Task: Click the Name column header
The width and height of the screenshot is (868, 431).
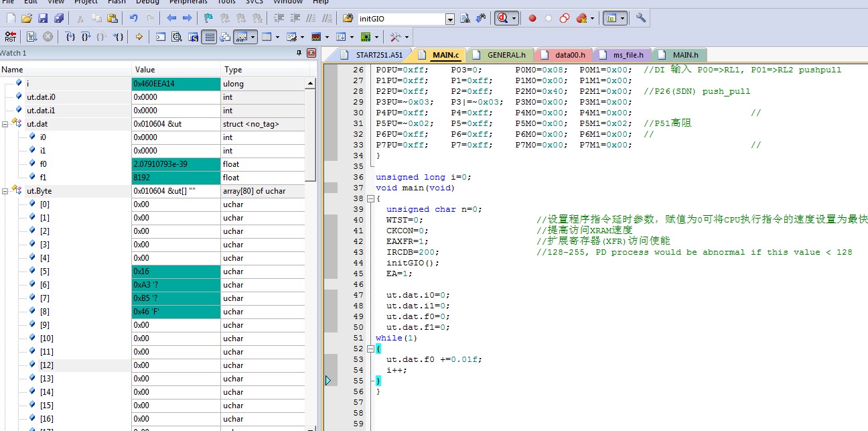Action: [66, 70]
